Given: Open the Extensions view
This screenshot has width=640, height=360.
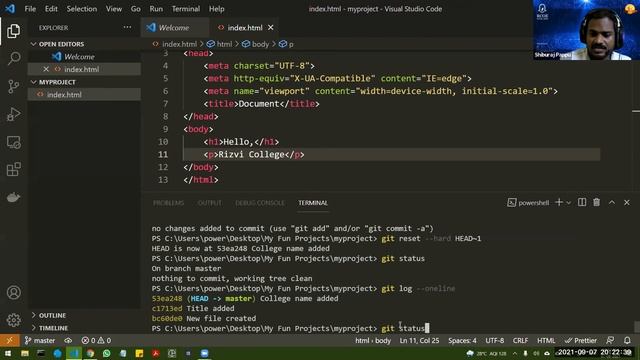Looking at the screenshot, I should pyautogui.click(x=13, y=169).
